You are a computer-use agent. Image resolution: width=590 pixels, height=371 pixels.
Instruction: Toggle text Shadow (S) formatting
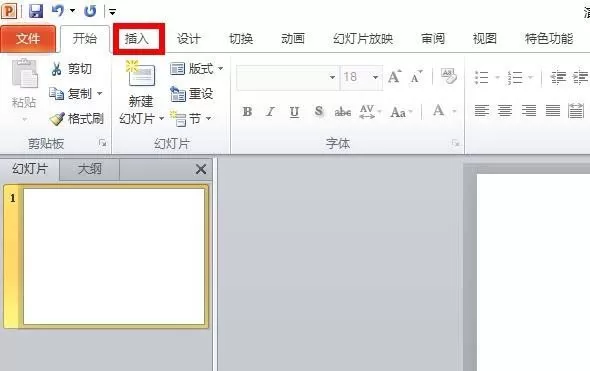pos(319,111)
